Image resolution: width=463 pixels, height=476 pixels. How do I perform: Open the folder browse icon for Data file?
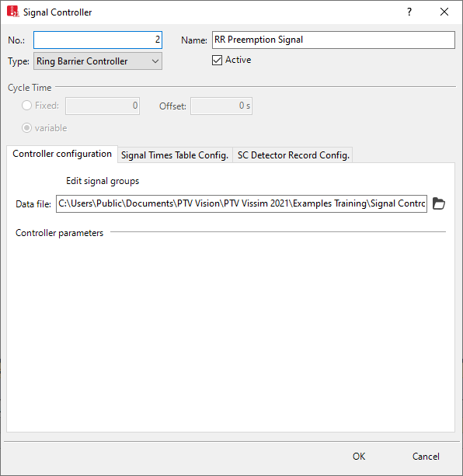(438, 203)
